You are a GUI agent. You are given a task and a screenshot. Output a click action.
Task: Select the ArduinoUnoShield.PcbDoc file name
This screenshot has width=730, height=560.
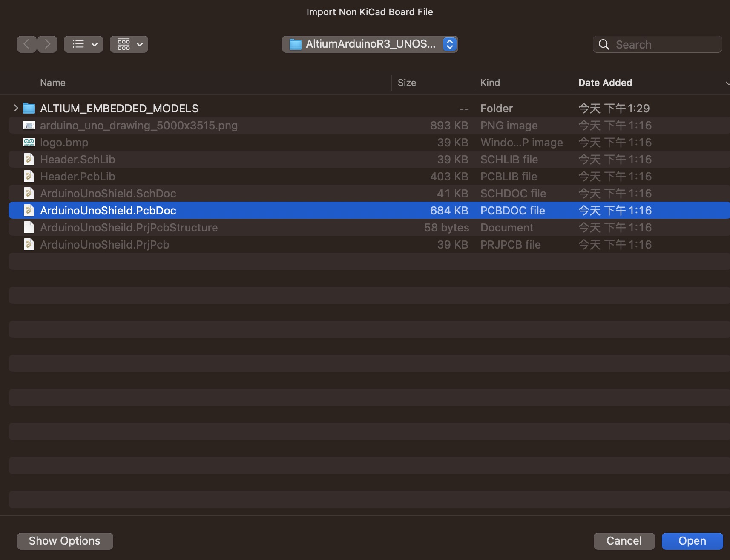pyautogui.click(x=108, y=211)
